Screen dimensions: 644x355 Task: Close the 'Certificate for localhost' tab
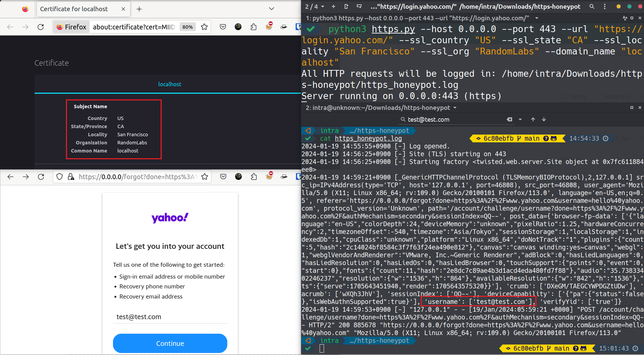tap(123, 9)
